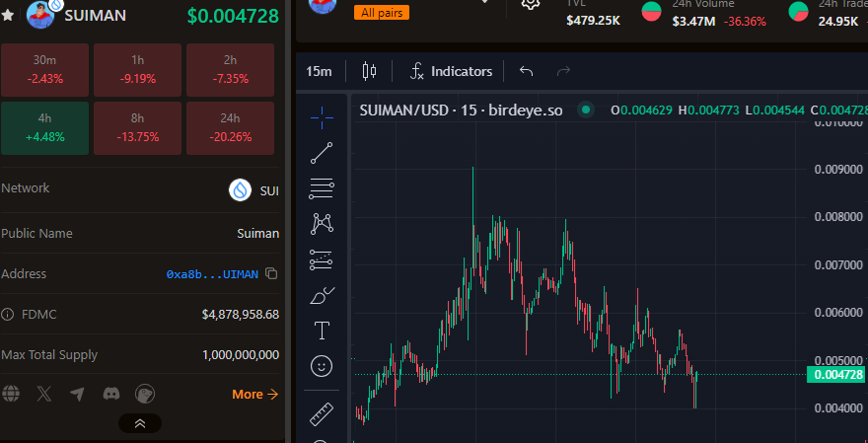868x443 pixels.
Task: Click the 0.009000 price axis label
Action: 837,170
